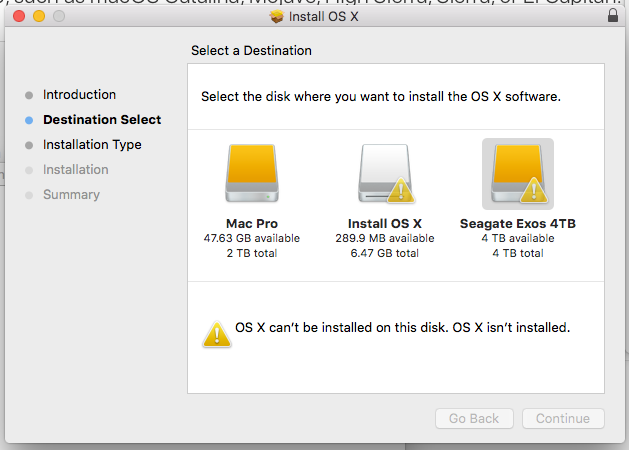The width and height of the screenshot is (629, 450).
Task: Click the lock icon in title bar
Action: [x=612, y=17]
